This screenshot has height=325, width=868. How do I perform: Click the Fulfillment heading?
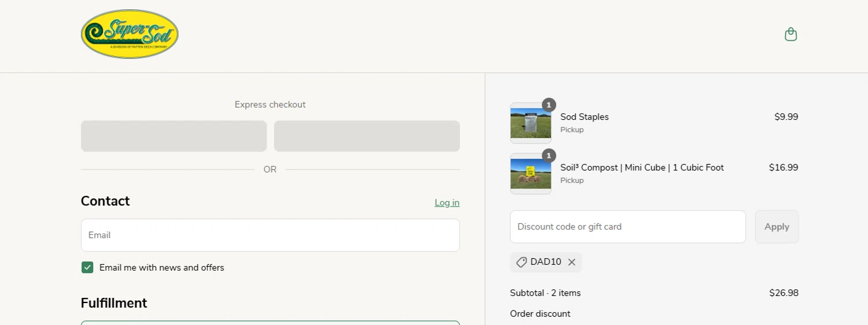click(x=114, y=303)
